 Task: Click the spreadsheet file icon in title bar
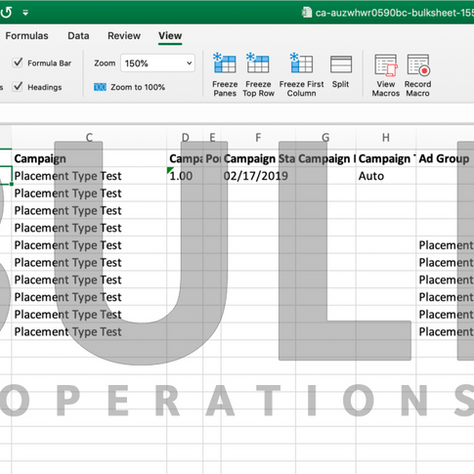(306, 12)
